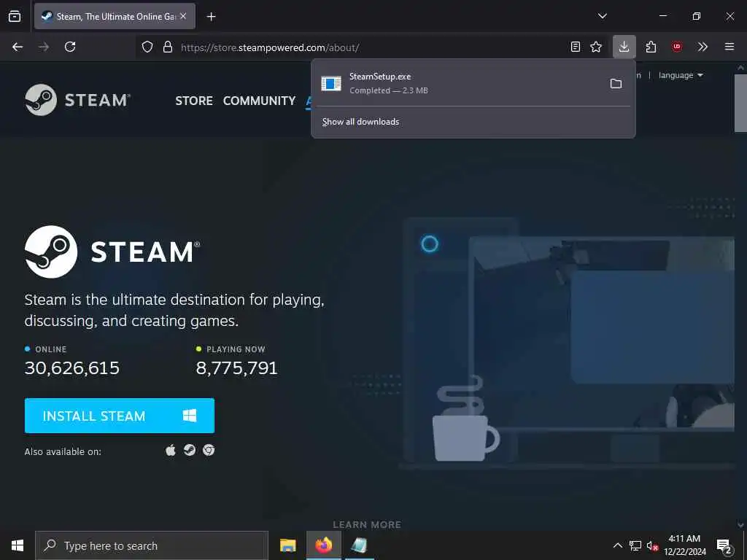The height and width of the screenshot is (560, 747).
Task: Click the LEARN MORE link
Action: (x=367, y=524)
